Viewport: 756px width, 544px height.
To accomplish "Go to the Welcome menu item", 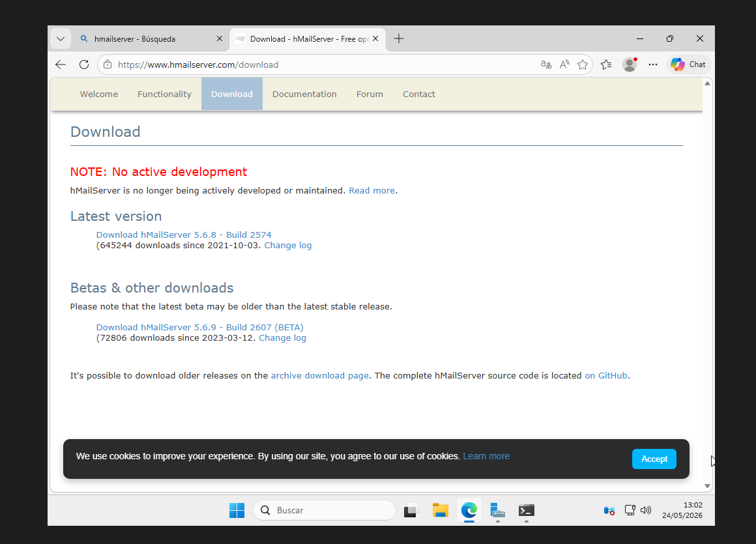I will click(x=99, y=94).
